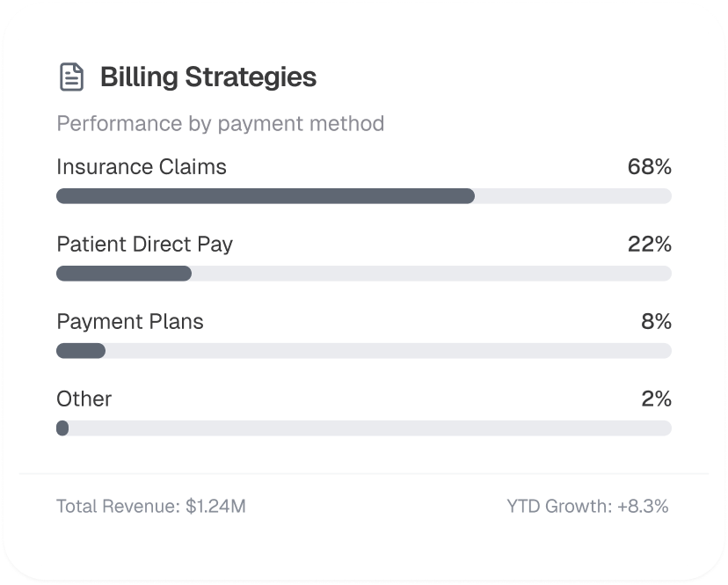This screenshot has height=585, width=728.
Task: Click the document icon beside Billing Strategies
Action: pos(71,77)
